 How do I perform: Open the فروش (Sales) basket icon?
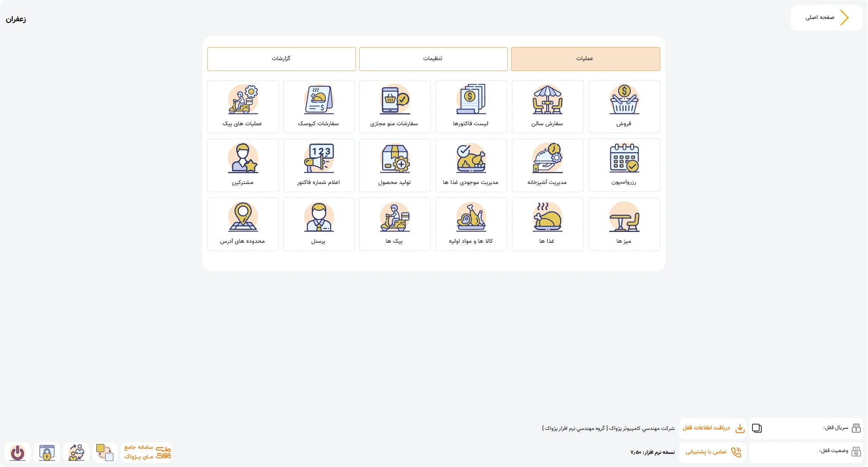pyautogui.click(x=624, y=107)
